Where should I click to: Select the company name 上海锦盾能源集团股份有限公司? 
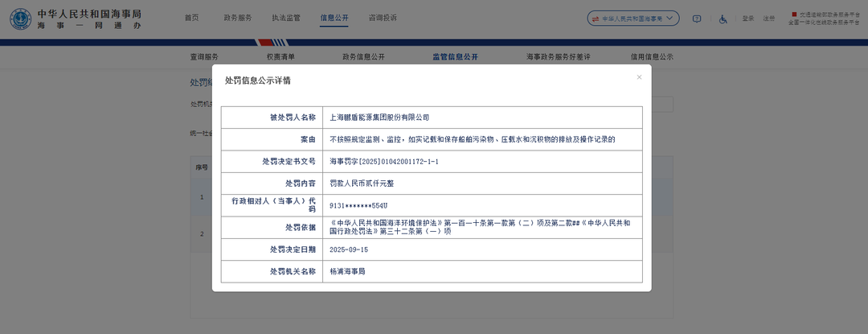(379, 118)
